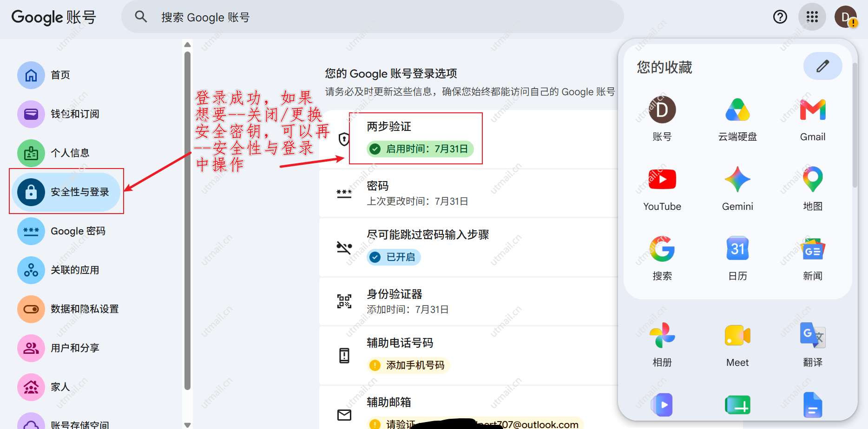Click the sidebar scroll up arrow
868x429 pixels.
click(x=187, y=45)
